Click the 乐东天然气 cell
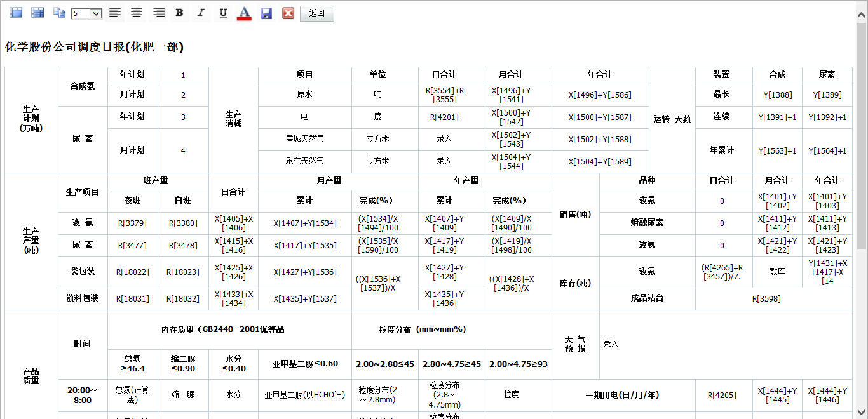This screenshot has width=868, height=419. coord(305,161)
